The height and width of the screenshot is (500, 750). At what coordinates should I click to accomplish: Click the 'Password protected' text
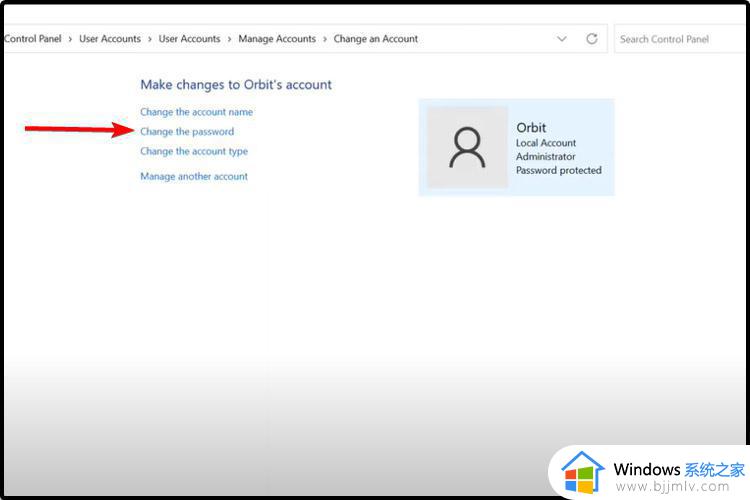[x=559, y=170]
